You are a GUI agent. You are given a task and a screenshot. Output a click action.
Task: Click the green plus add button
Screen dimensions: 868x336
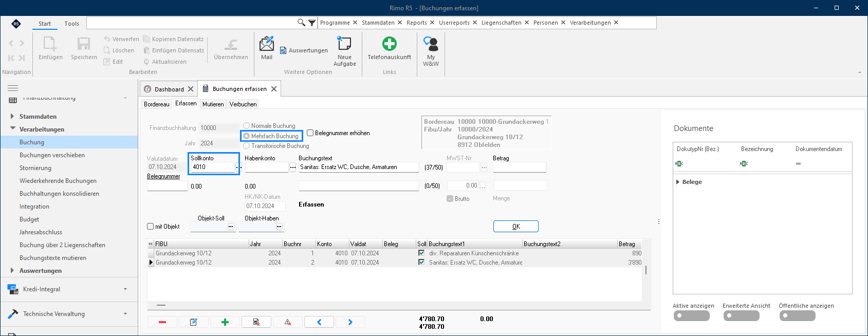pyautogui.click(x=225, y=322)
